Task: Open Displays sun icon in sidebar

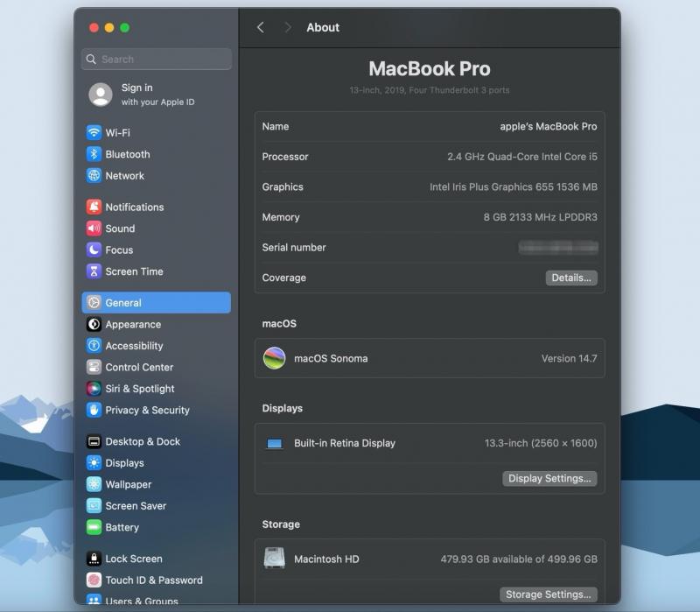Action: coord(94,463)
